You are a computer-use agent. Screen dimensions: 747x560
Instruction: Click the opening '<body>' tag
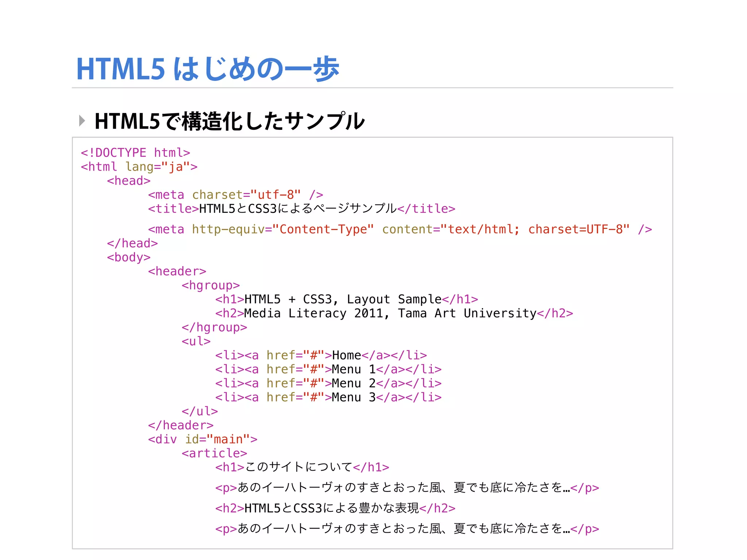pos(129,257)
